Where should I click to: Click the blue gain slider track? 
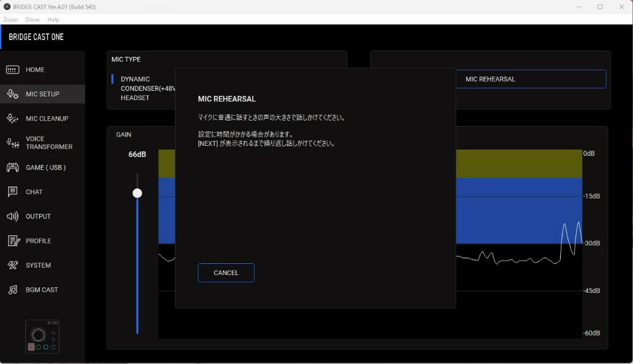tap(137, 266)
